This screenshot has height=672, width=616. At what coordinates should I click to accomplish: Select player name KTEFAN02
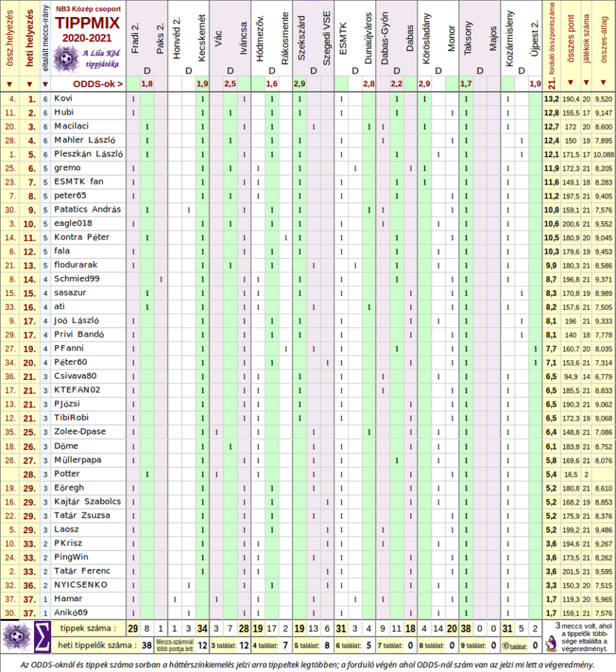pos(77,390)
